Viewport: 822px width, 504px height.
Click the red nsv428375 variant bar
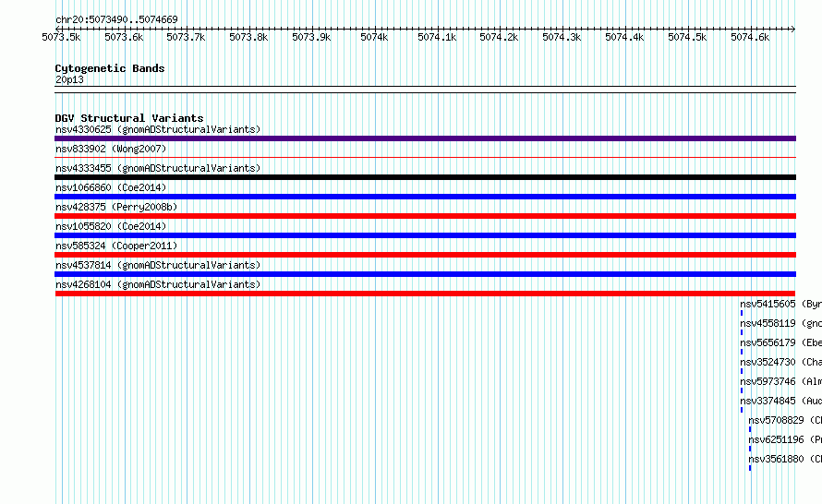(425, 216)
